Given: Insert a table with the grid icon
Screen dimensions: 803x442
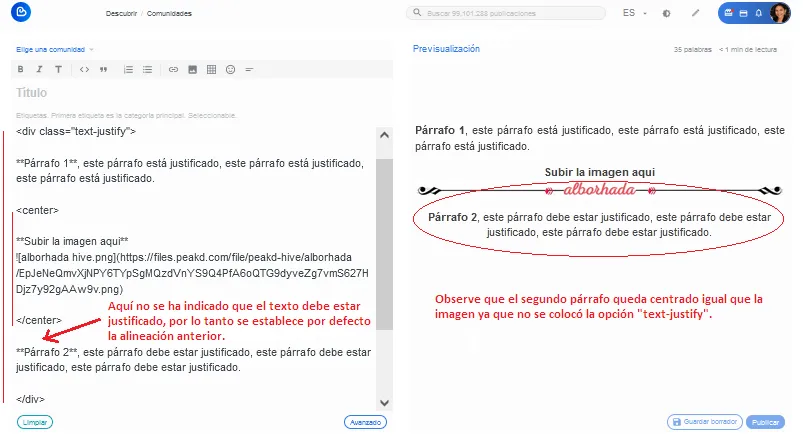Looking at the screenshot, I should point(212,70).
